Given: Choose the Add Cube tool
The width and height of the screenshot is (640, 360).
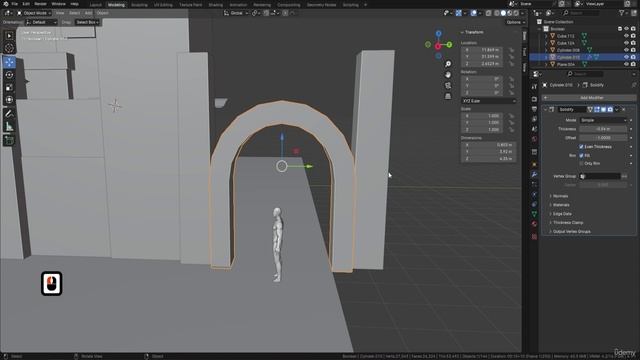Looking at the screenshot, I should [x=9, y=141].
